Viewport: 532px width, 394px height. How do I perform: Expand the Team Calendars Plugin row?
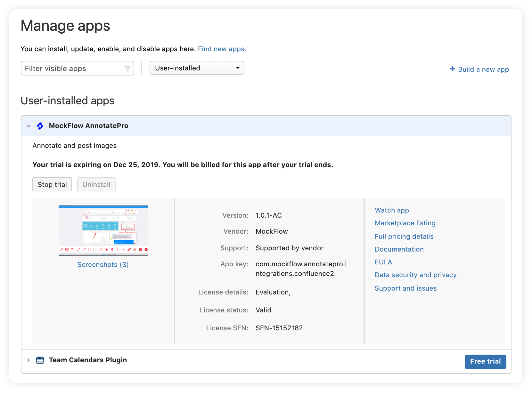click(29, 360)
